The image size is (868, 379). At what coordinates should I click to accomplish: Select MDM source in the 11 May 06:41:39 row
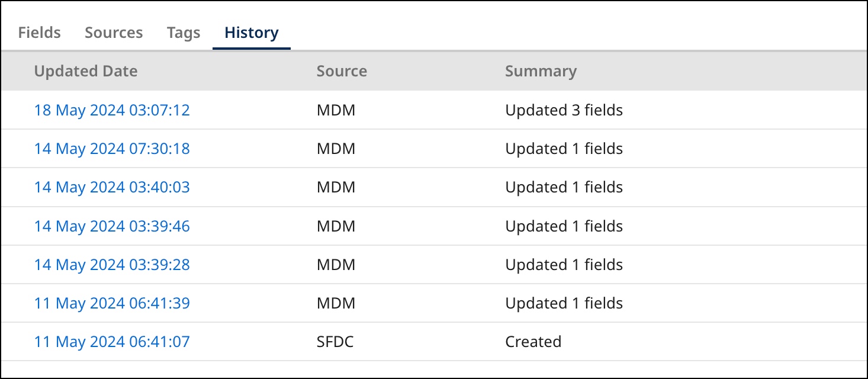pyautogui.click(x=336, y=303)
